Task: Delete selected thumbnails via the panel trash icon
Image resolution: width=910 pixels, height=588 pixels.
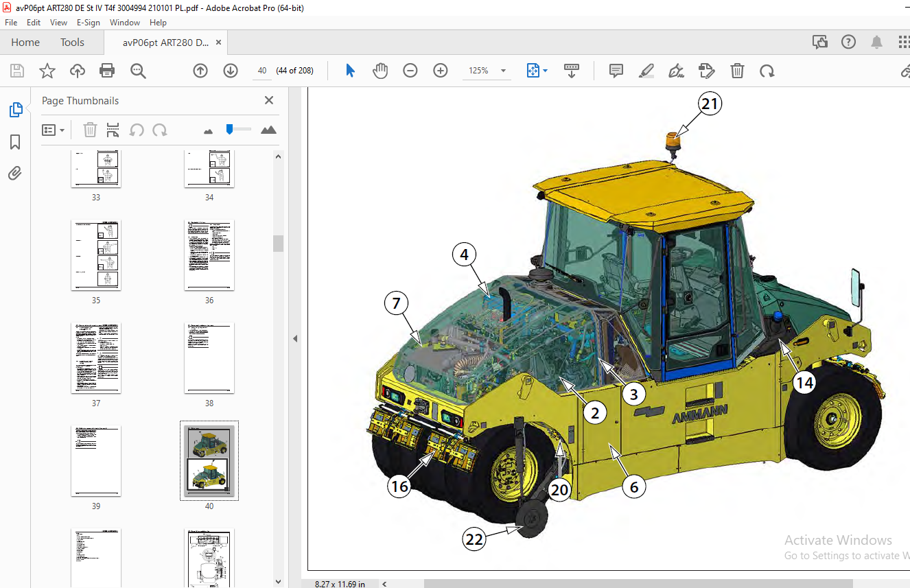Action: (90, 130)
